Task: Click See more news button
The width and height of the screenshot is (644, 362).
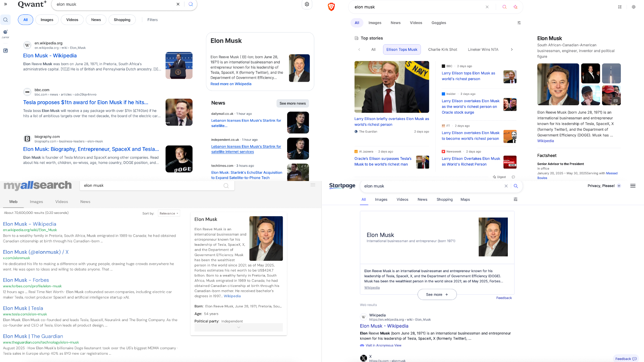Action: pos(292,103)
